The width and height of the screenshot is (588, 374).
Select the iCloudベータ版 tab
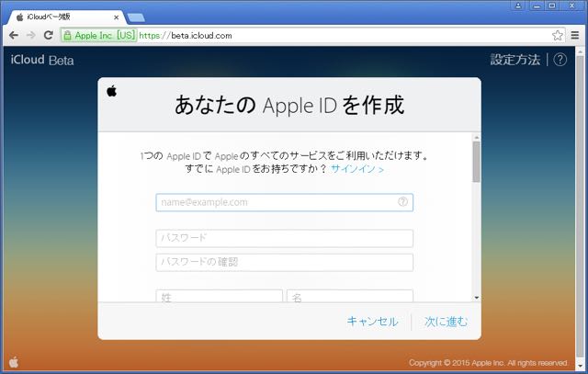coord(65,17)
